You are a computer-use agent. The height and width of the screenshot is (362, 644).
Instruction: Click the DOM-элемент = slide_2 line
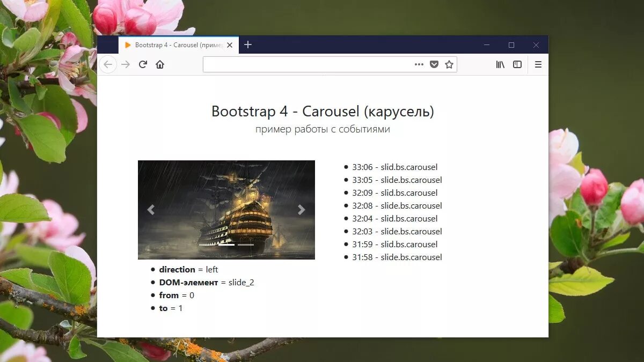(207, 282)
